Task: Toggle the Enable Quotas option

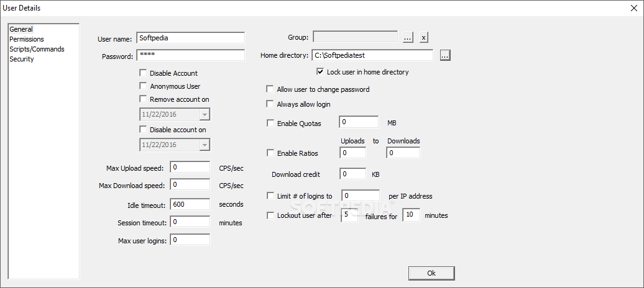Action: pyautogui.click(x=270, y=123)
